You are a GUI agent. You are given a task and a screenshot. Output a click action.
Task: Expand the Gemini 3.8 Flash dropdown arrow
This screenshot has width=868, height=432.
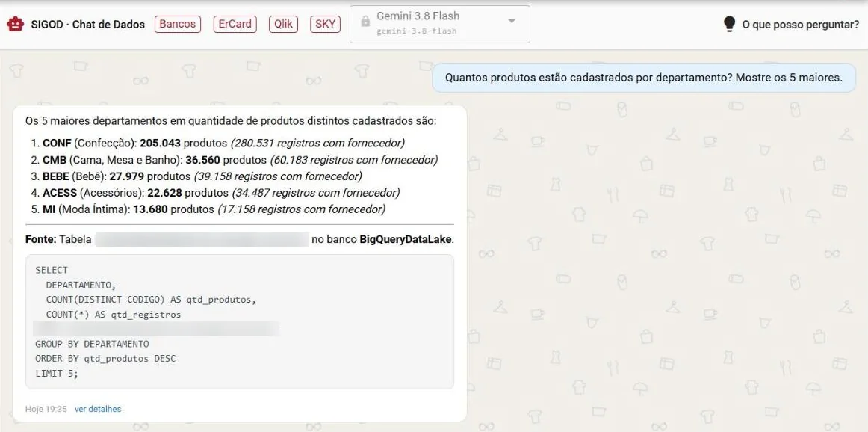(x=512, y=21)
